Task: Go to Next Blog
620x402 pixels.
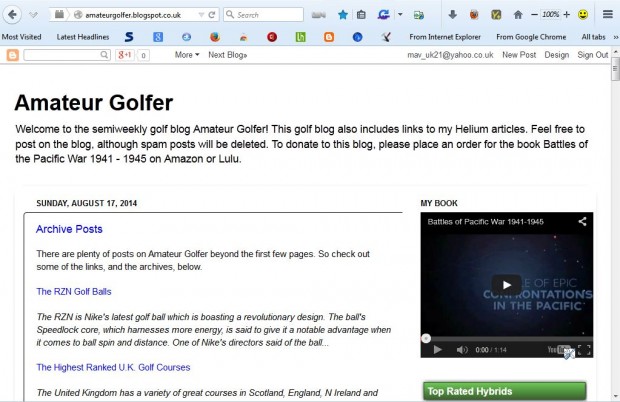Action: [228, 55]
